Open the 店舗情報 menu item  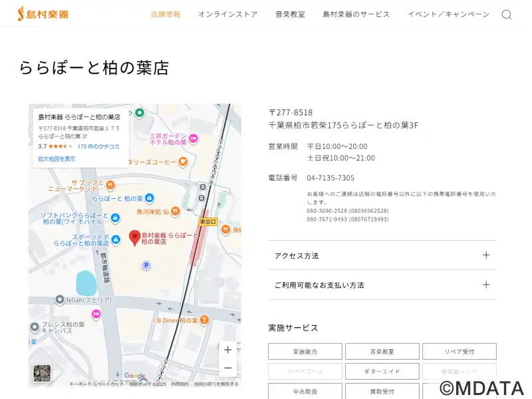coord(166,14)
